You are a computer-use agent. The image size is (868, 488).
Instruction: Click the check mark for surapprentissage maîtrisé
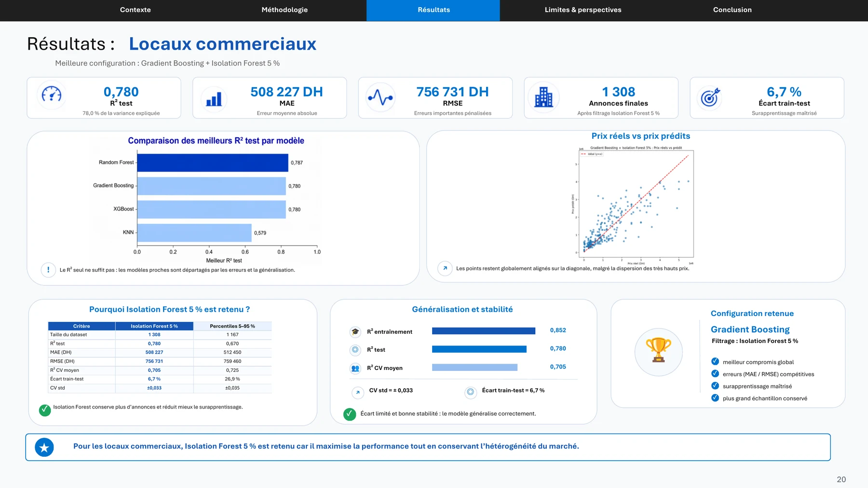pyautogui.click(x=715, y=385)
